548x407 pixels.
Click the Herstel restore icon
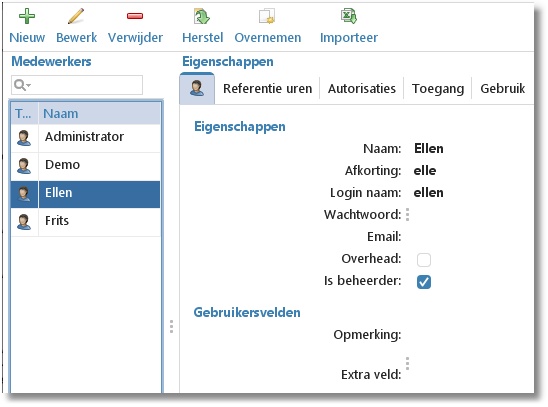tap(202, 16)
